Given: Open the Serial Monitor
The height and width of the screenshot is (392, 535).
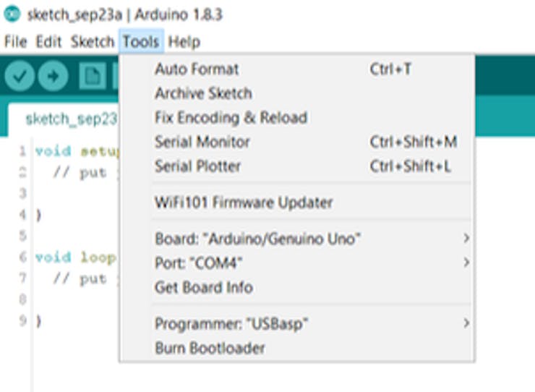Looking at the screenshot, I should pos(297,142).
